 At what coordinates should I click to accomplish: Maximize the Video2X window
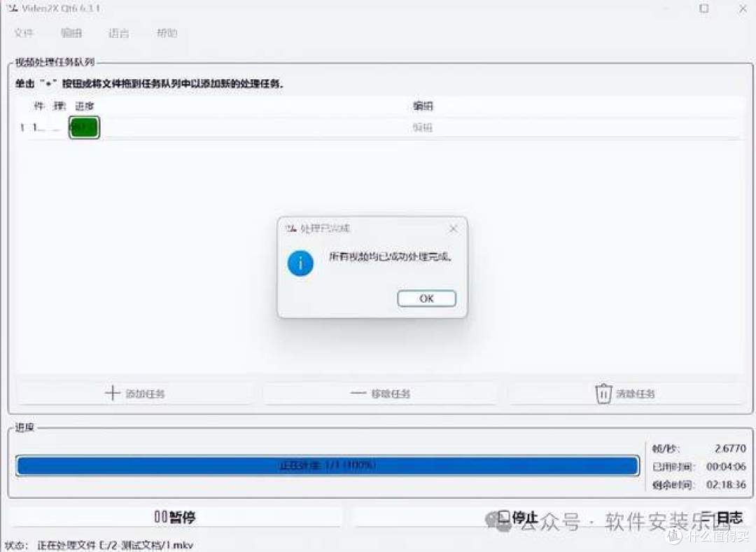pyautogui.click(x=704, y=8)
